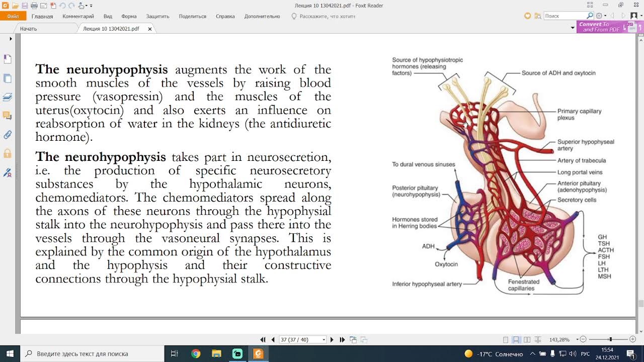This screenshot has height=362, width=644.
Task: Click the orange heart favorites icon
Action: click(x=527, y=16)
